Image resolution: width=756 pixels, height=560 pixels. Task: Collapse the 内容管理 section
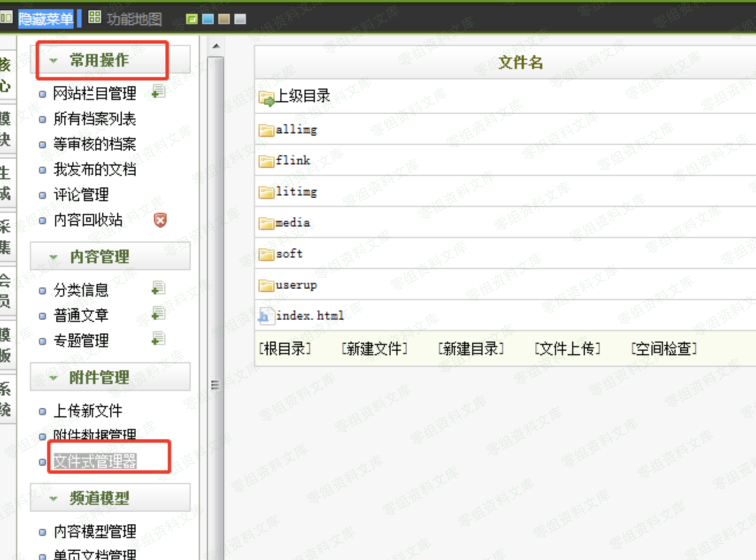pos(53,256)
